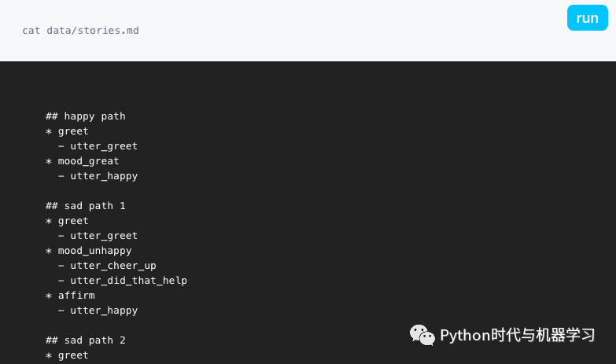Select the '## sad path 2' heading
Viewport: 616px width, 364px height.
(x=85, y=340)
